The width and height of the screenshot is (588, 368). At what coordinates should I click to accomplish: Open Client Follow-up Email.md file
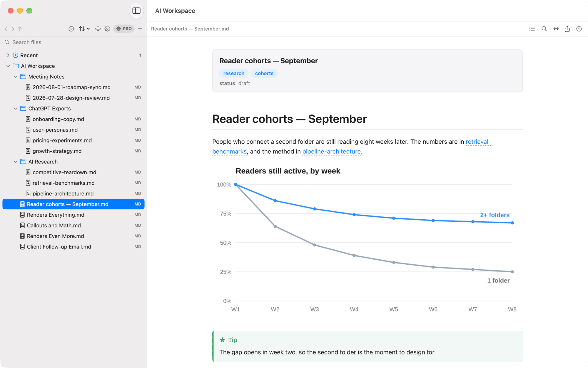coord(73,247)
